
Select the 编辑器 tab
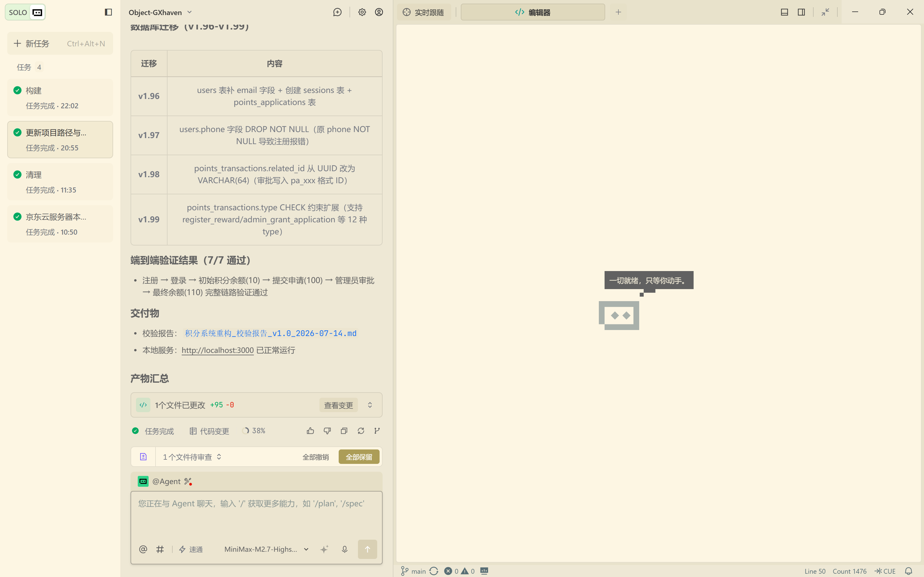(x=533, y=12)
